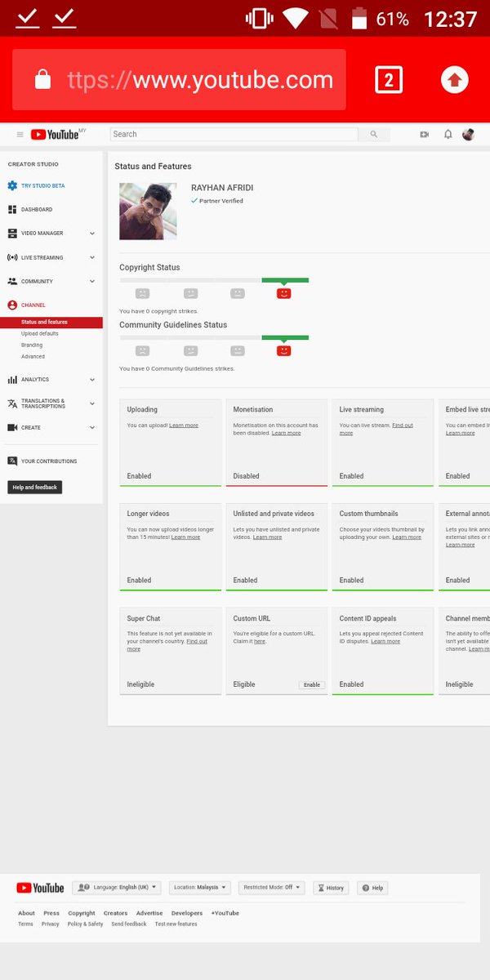The height and width of the screenshot is (980, 490).
Task: Open the Restricted Mode: Off dropdown
Action: (x=272, y=887)
